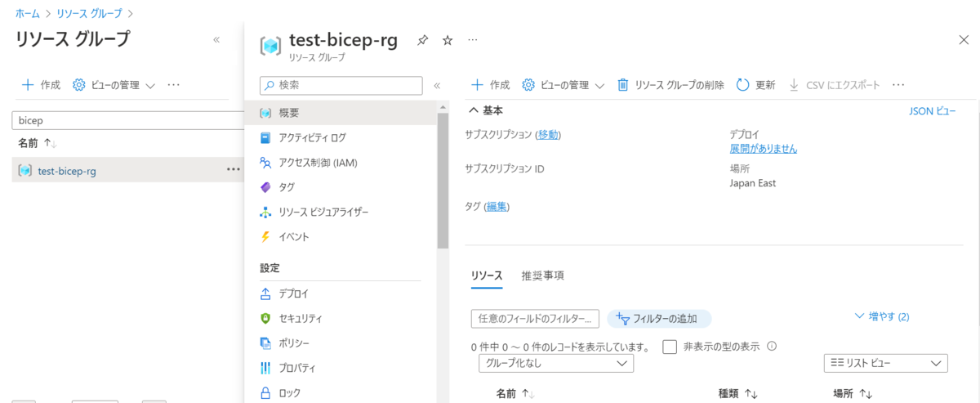Open the ellipsis after CSV にエクスポート
Screen dimensions: 980x403
tap(898, 85)
